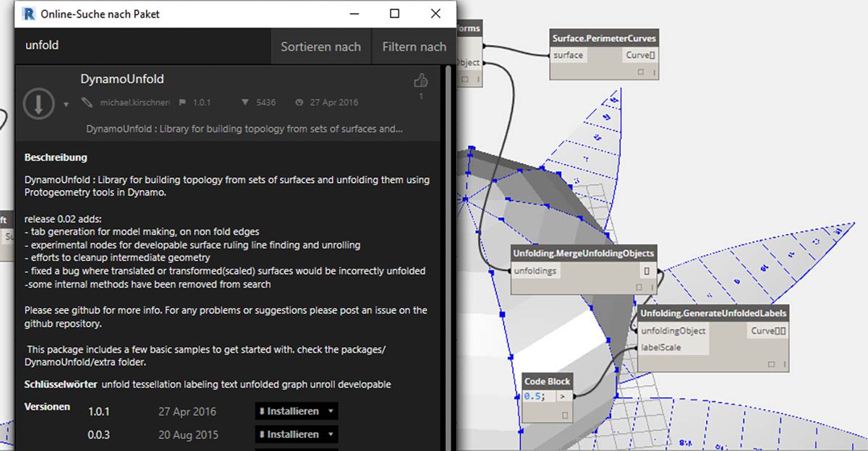868x451 pixels.
Task: Minimize the Online-Suche nach Paket window
Action: coord(354,14)
